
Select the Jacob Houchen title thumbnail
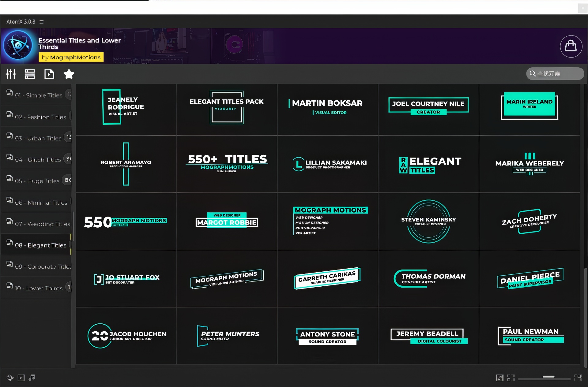[x=126, y=336]
